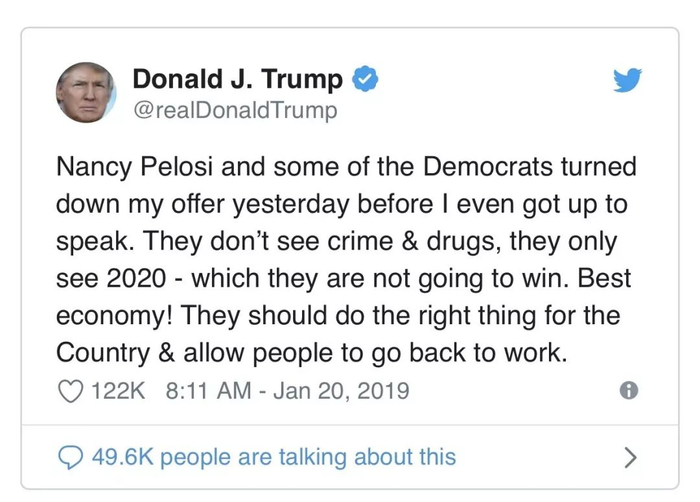Image resolution: width=700 pixels, height=502 pixels.
Task: Open the profile avatar photo
Action: (x=87, y=92)
